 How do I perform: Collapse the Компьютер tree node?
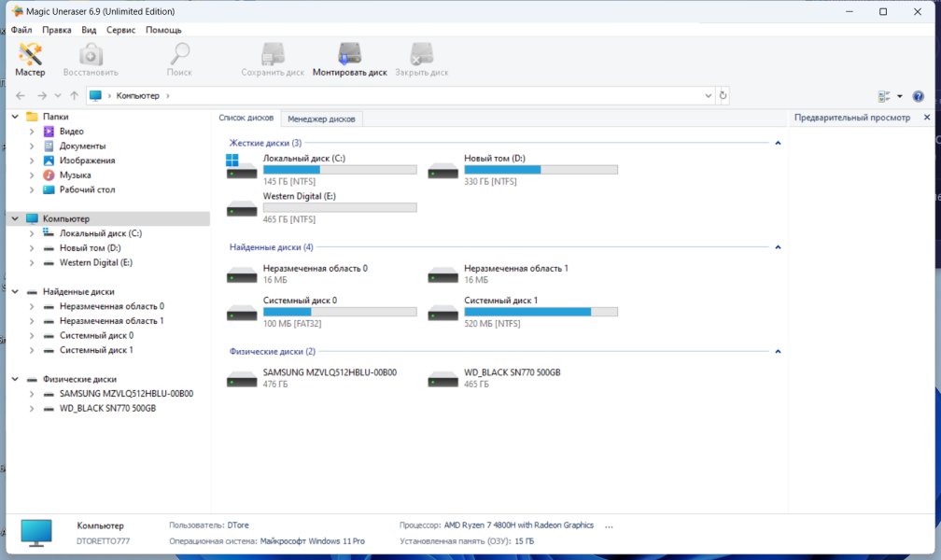point(15,218)
